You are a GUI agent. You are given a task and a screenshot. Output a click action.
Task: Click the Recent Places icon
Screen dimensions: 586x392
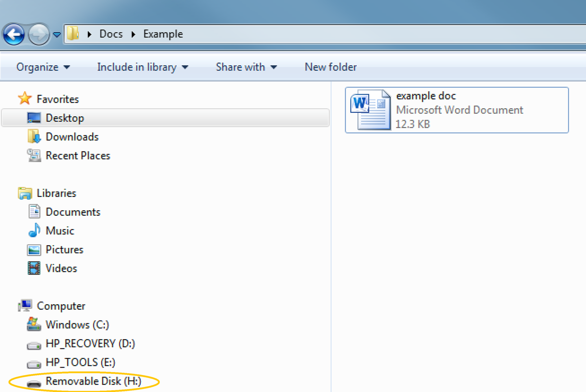tap(34, 155)
